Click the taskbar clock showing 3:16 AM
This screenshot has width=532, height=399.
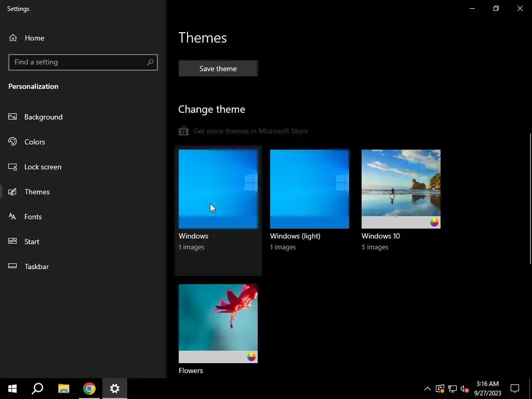[487, 389]
